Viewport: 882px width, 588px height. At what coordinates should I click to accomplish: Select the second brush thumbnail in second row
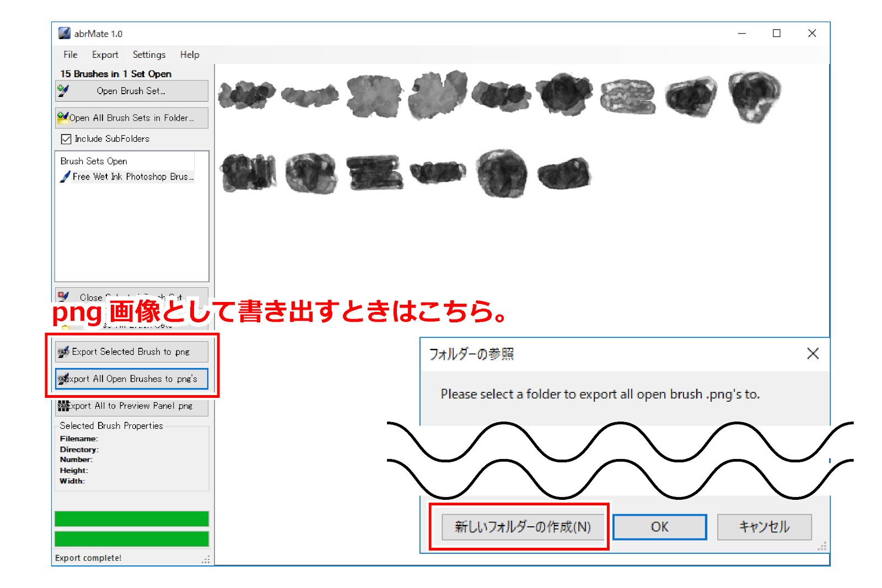[311, 173]
